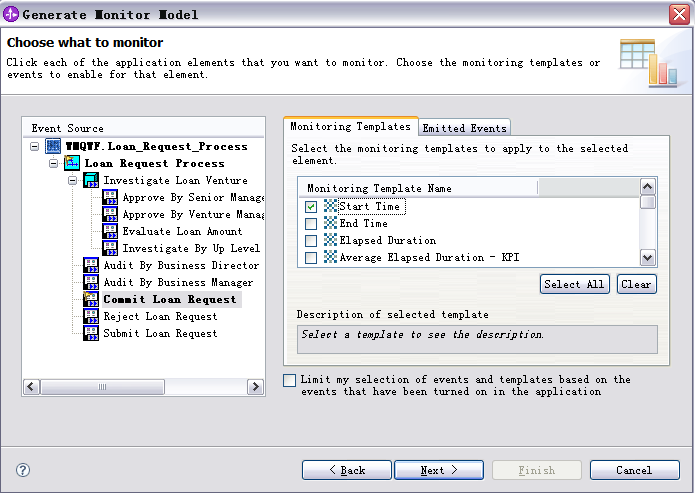Click the Commit Loan Request activity icon
Image resolution: width=695 pixels, height=493 pixels.
91,299
